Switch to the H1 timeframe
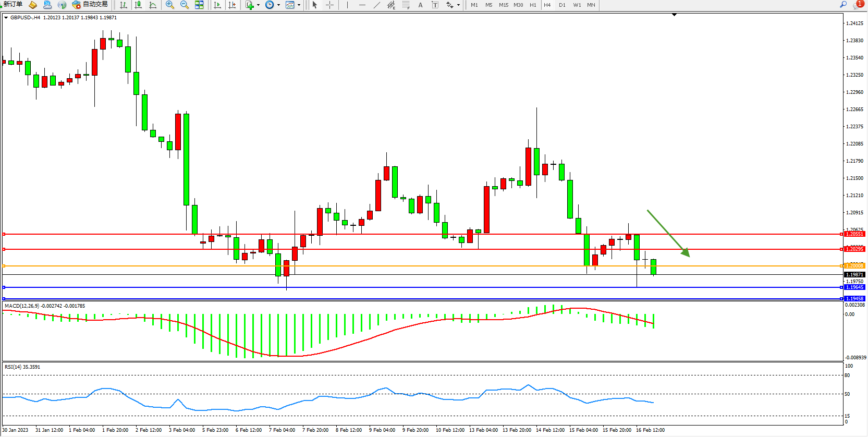Image resolution: width=868 pixels, height=437 pixels. coord(533,5)
